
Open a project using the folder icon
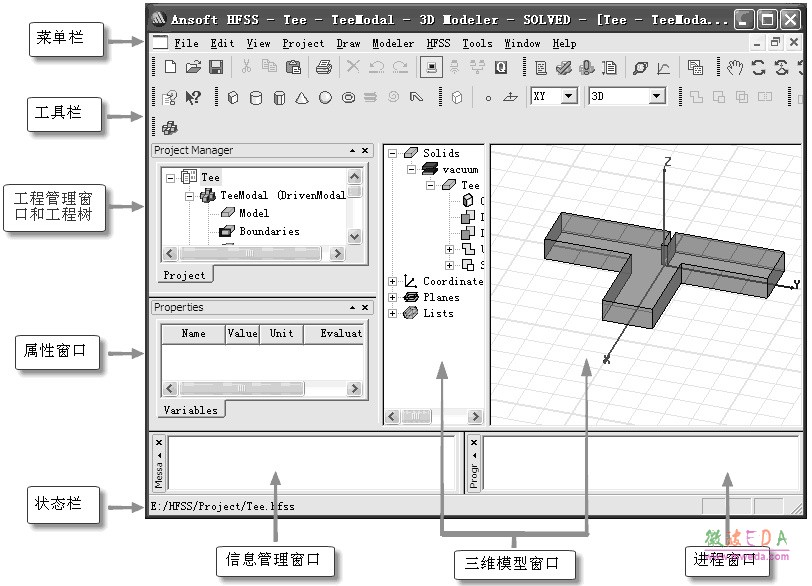193,67
